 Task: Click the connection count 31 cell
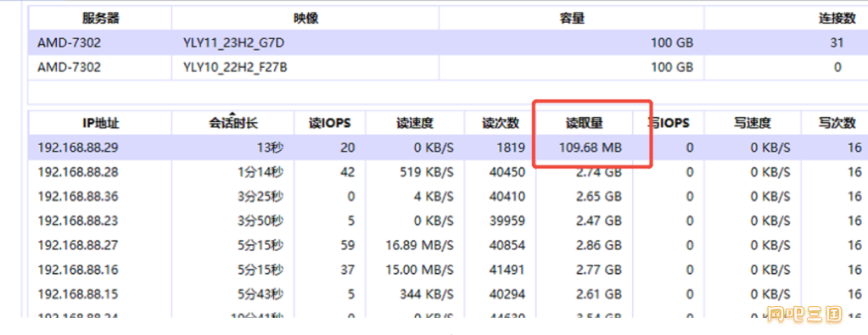coord(837,43)
